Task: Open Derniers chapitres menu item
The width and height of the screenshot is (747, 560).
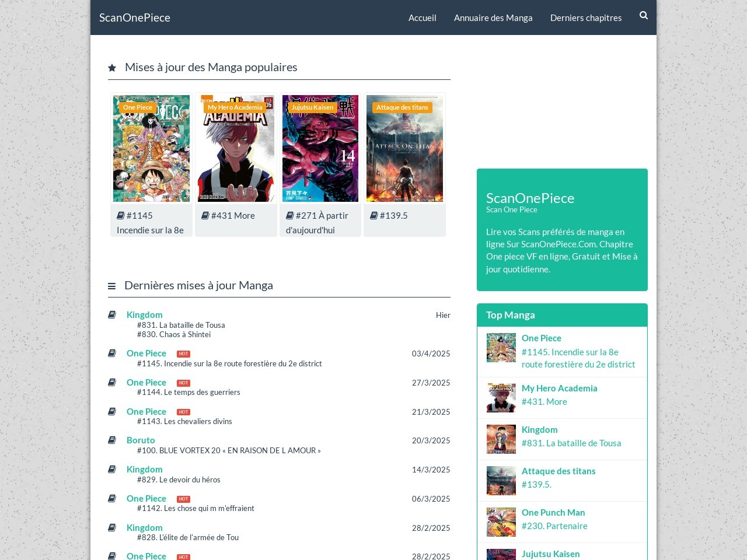Action: pyautogui.click(x=586, y=17)
